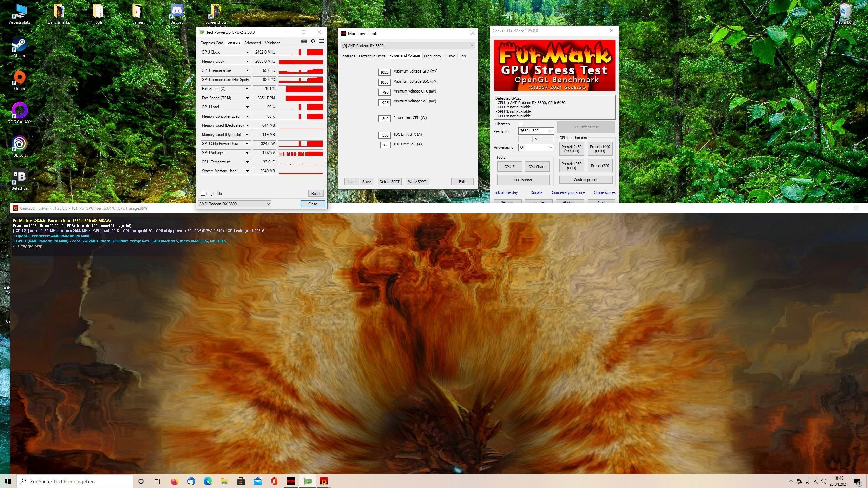The image size is (868, 488).
Task: Expand the GPU Clock sensor dropdown
Action: (247, 52)
